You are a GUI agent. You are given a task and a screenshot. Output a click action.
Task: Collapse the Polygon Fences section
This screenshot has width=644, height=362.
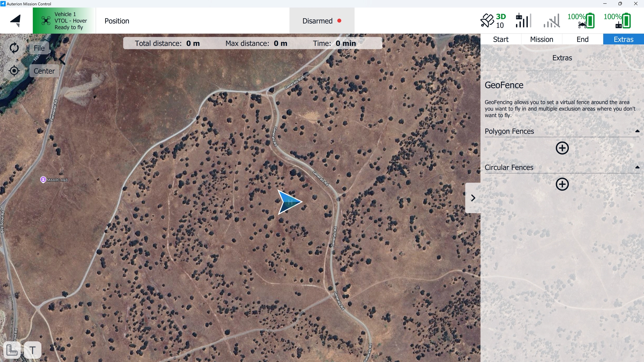[x=637, y=131]
